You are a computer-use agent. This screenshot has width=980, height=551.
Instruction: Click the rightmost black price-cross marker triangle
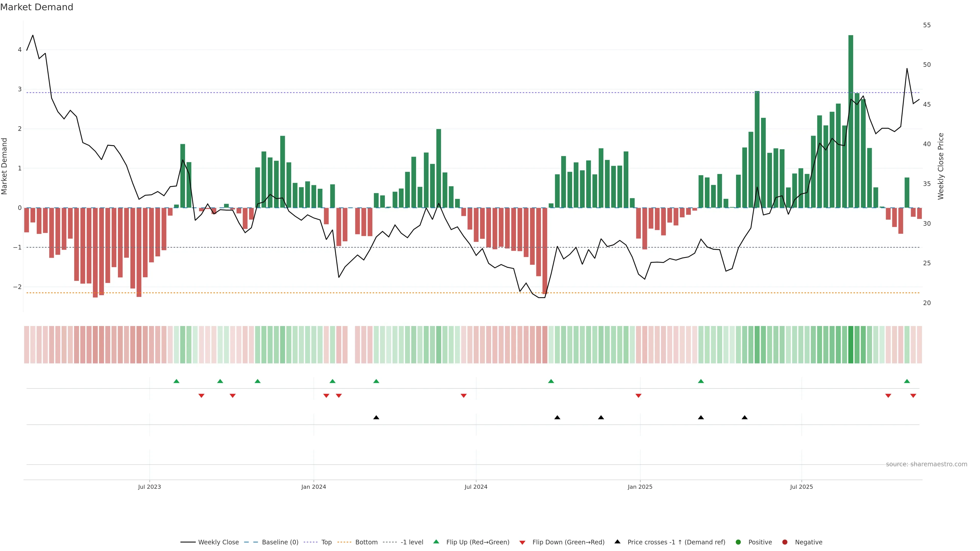pos(744,418)
